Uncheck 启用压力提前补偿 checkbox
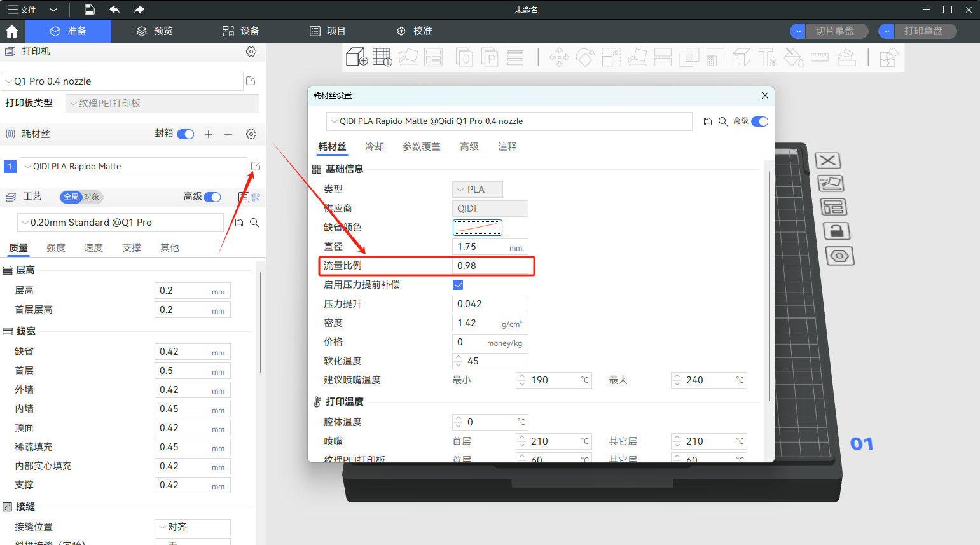The image size is (980, 545). click(458, 285)
